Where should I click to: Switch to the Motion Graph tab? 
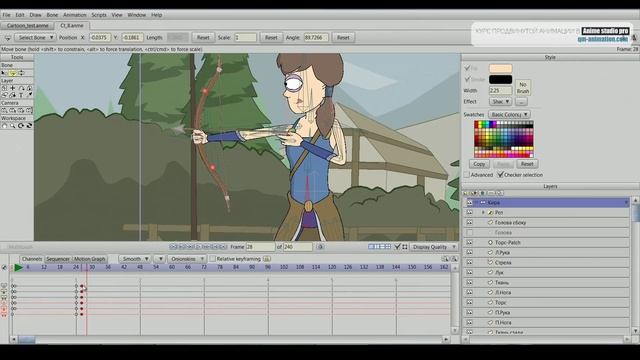pos(89,259)
